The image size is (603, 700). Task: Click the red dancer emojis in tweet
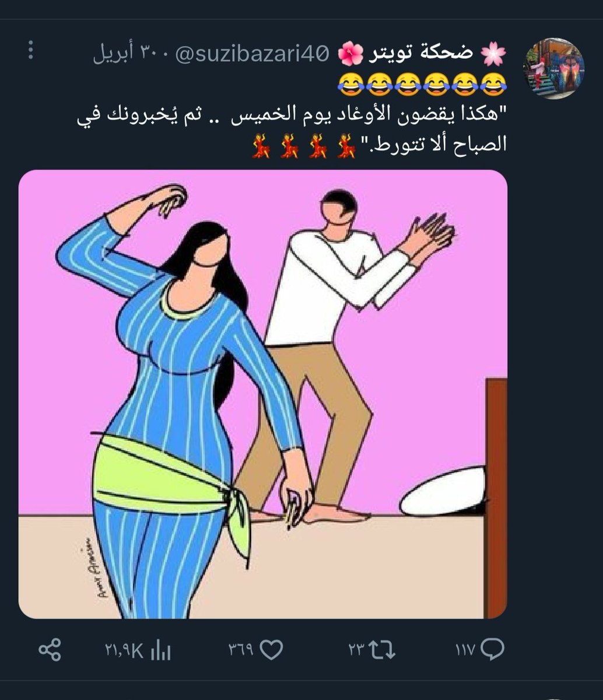point(303,146)
